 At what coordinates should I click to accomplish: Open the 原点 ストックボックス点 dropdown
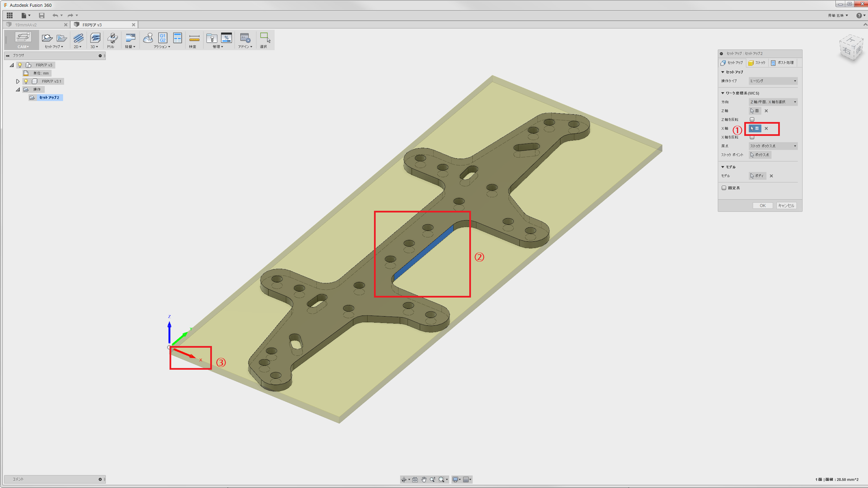[x=773, y=146]
